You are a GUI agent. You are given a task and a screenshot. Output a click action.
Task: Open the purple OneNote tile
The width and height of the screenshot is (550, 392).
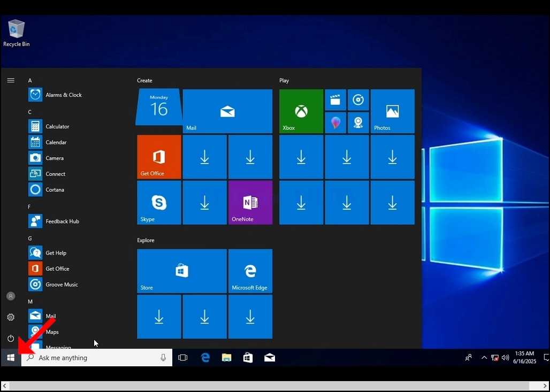(250, 202)
